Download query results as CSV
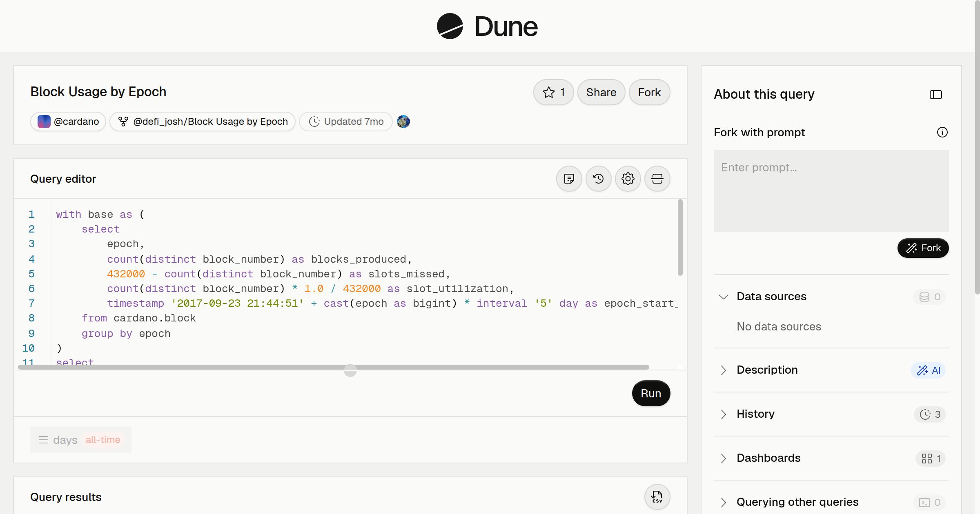This screenshot has width=980, height=514. point(657,497)
